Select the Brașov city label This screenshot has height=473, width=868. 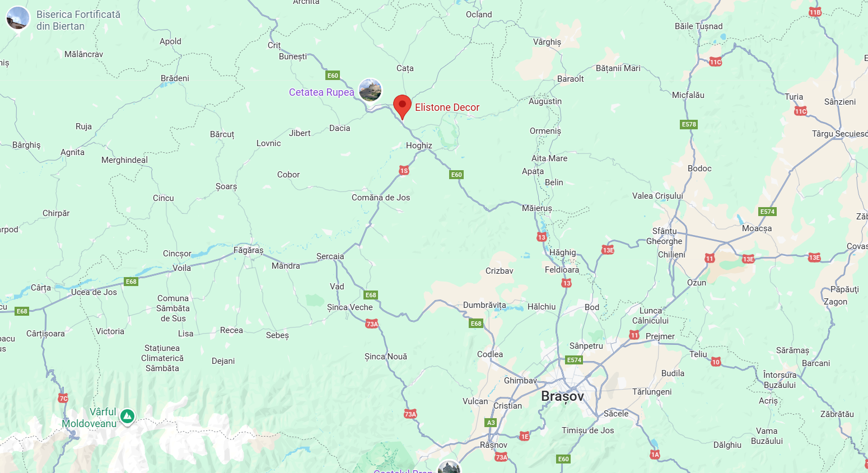pos(562,396)
